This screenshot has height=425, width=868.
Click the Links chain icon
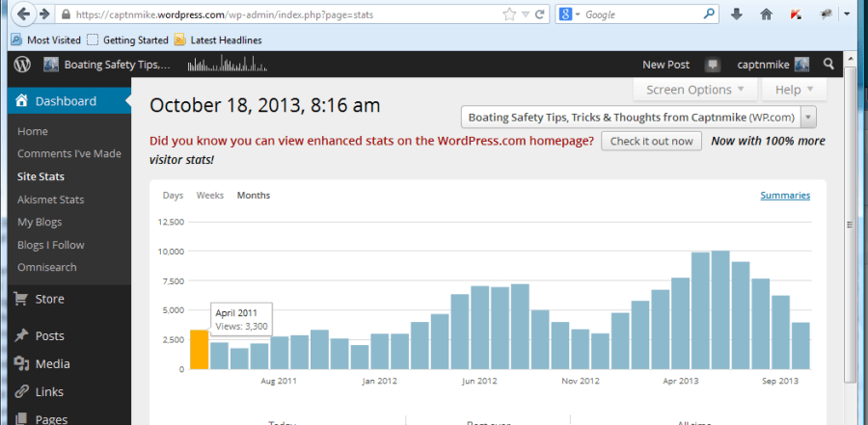click(21, 391)
